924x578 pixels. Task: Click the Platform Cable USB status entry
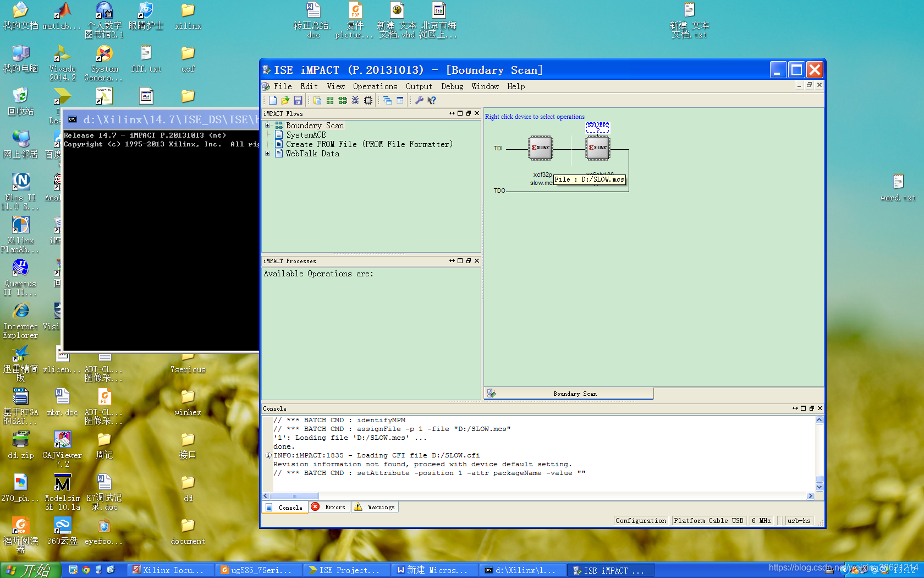click(708, 521)
